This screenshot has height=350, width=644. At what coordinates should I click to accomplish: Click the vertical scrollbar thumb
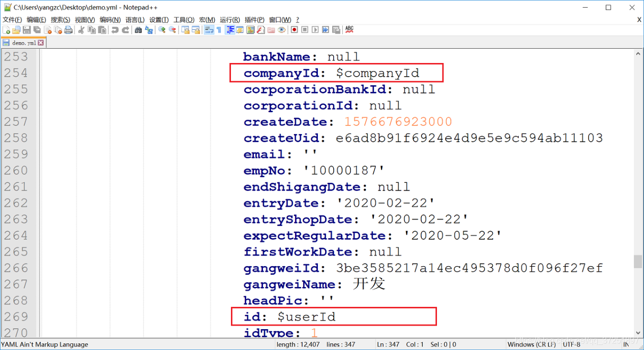pyautogui.click(x=638, y=261)
